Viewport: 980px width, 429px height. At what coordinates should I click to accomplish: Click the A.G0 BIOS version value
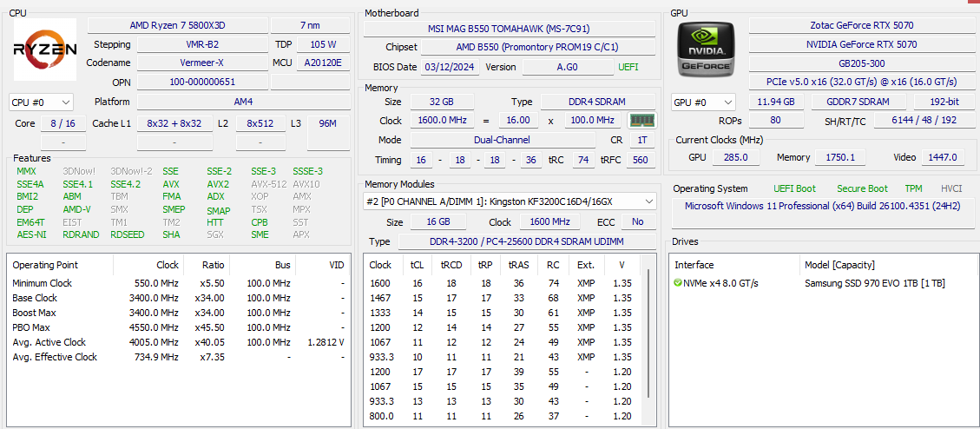[x=569, y=68]
